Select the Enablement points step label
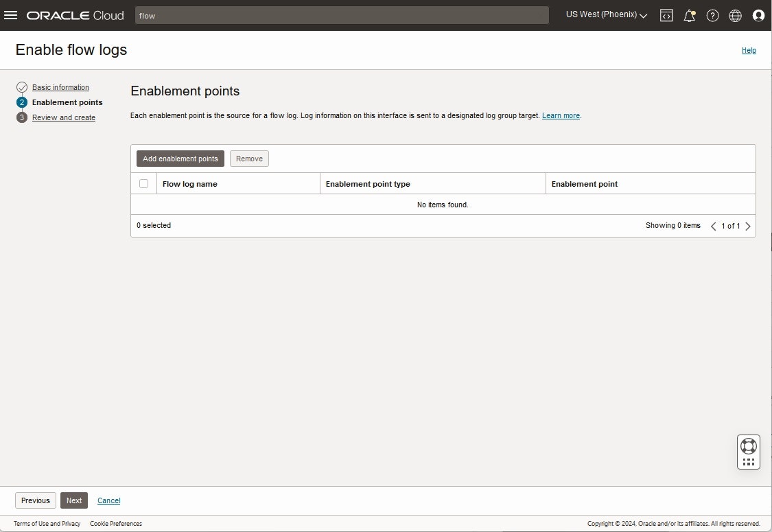 [67, 102]
